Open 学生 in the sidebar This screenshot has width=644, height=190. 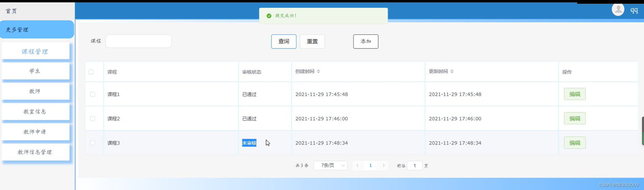point(35,71)
